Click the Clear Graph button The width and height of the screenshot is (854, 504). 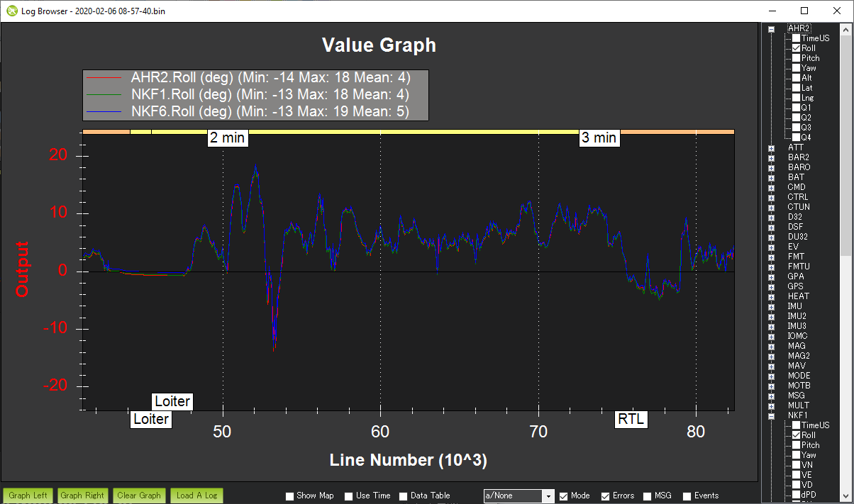click(139, 495)
